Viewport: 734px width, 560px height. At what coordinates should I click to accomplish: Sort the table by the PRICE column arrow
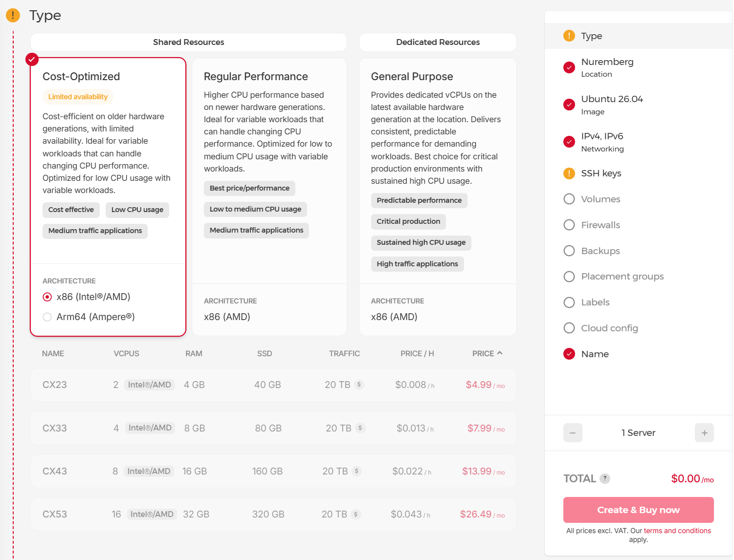click(x=500, y=353)
